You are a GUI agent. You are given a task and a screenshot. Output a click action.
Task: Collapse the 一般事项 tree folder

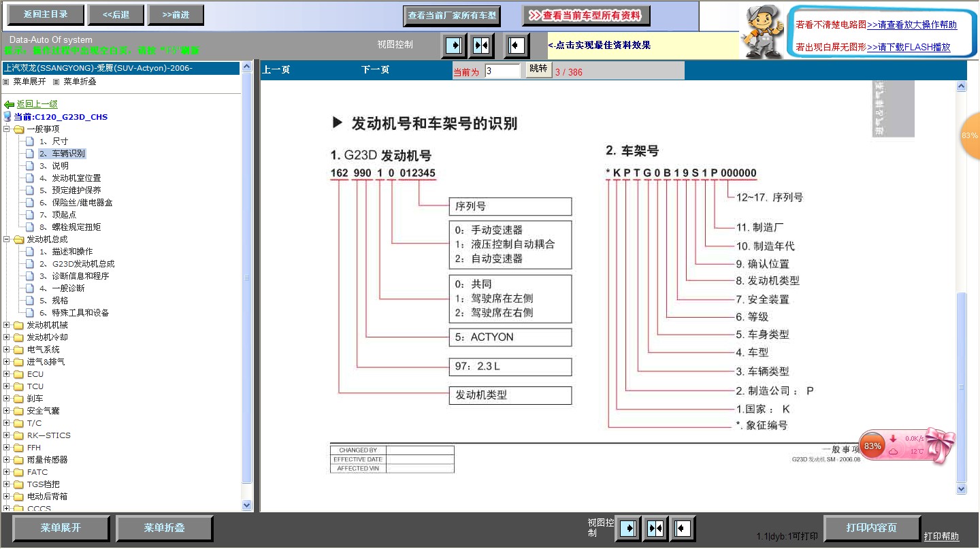click(x=7, y=129)
